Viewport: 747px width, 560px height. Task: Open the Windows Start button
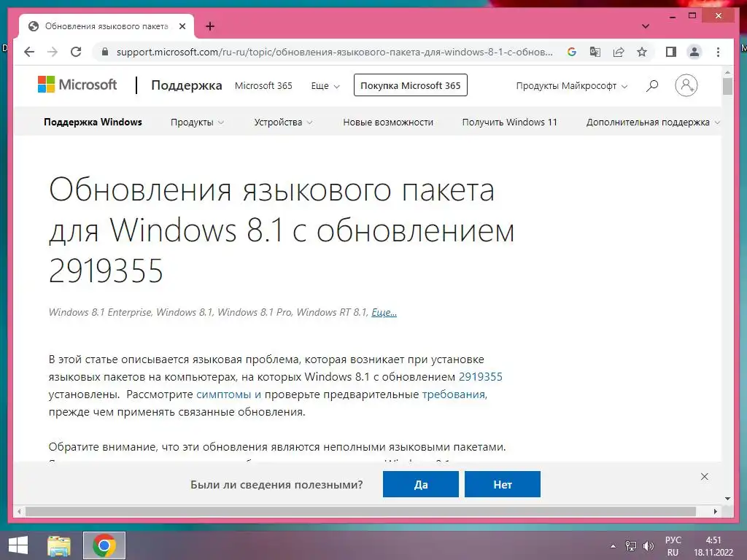click(x=18, y=545)
